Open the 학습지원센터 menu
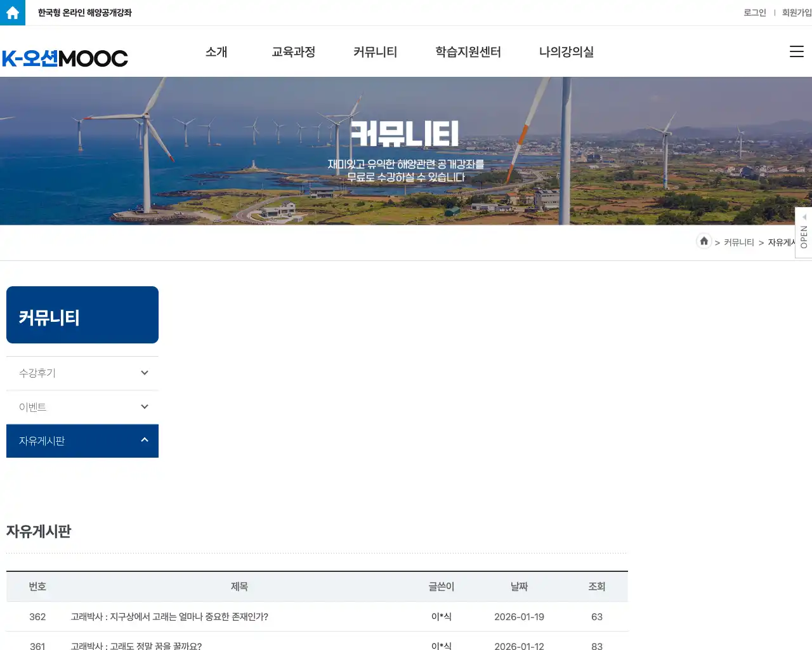 468,52
